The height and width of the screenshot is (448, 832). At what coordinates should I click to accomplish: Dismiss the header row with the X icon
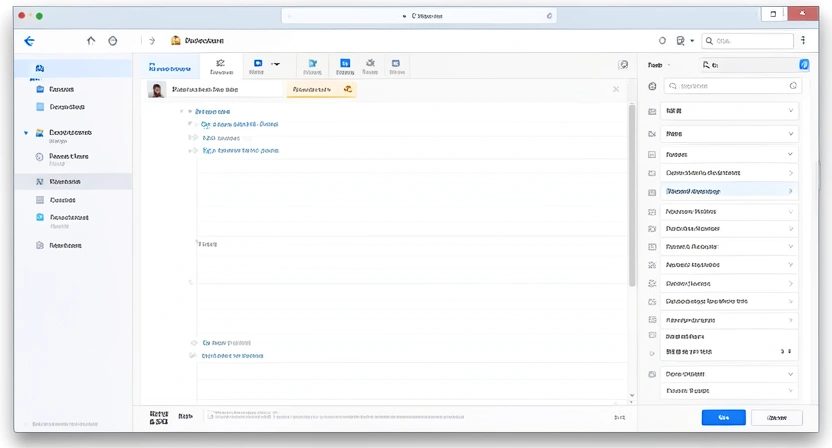615,89
